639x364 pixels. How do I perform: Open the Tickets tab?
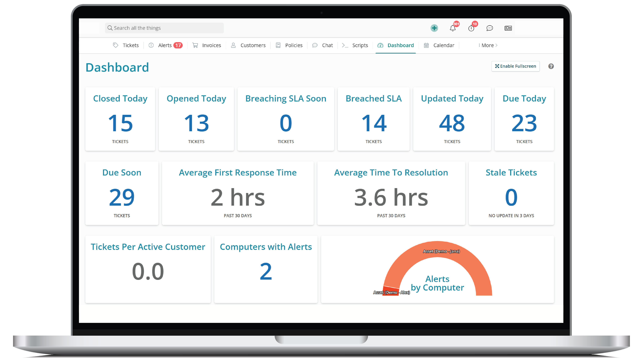126,45
